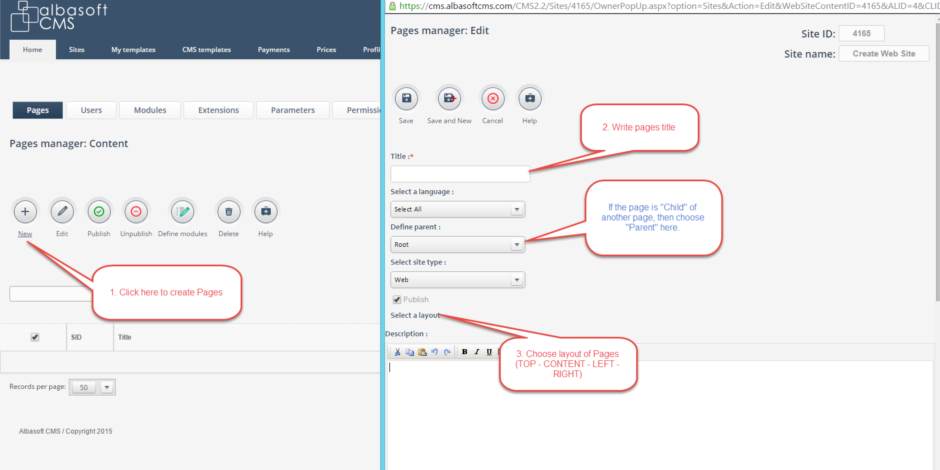Click the Site ID field showing 4165
The width and height of the screenshot is (940, 470).
pyautogui.click(x=861, y=34)
